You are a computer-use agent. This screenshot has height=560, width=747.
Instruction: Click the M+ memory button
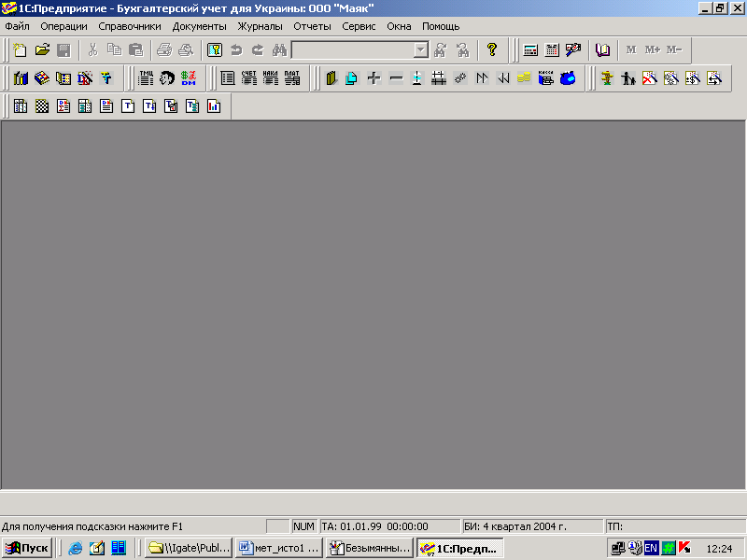click(x=652, y=50)
